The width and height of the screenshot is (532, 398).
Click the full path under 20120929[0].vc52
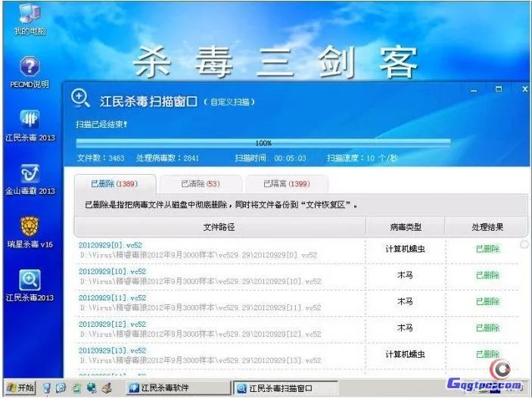point(198,255)
